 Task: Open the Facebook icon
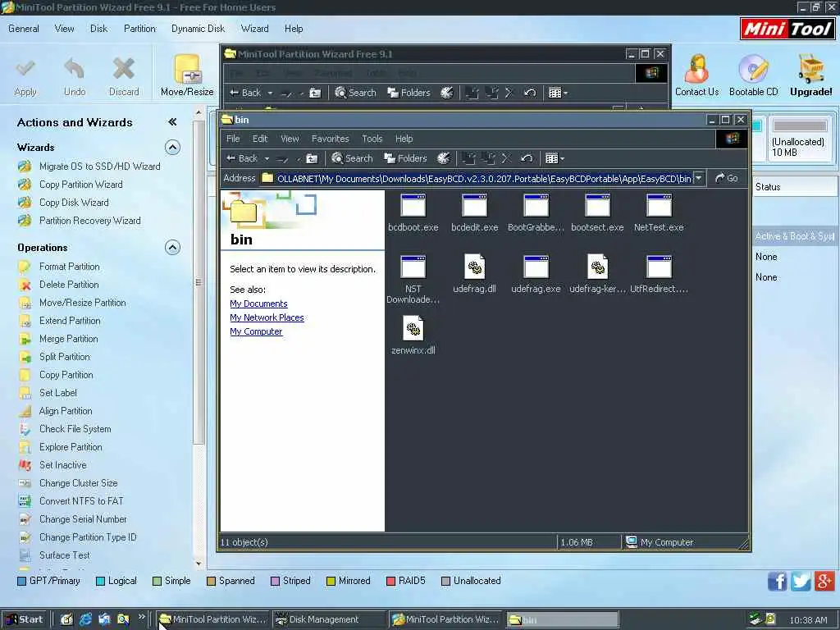click(x=778, y=582)
